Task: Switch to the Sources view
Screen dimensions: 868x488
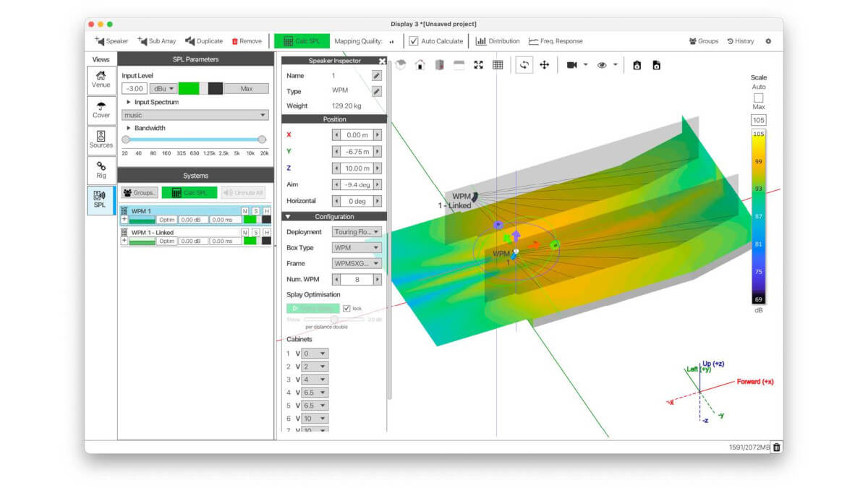Action: (101, 140)
